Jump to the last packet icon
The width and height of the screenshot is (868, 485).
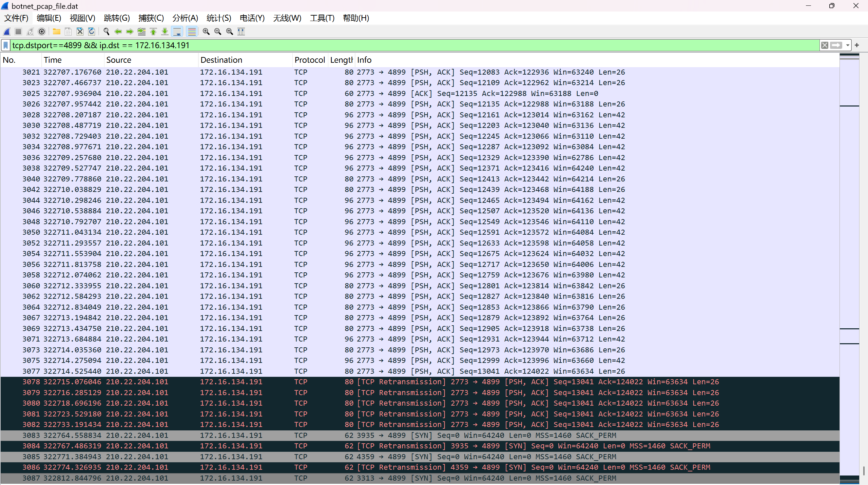pyautogui.click(x=165, y=32)
